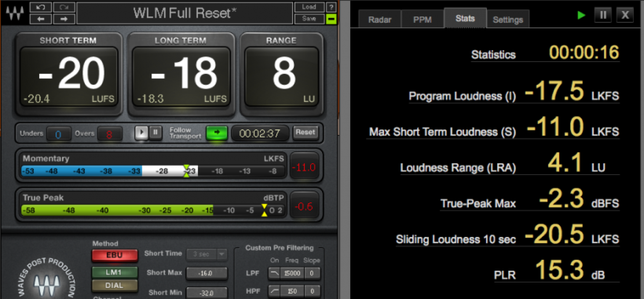
Task: Redo the last WLM change
Action: tap(64, 7)
